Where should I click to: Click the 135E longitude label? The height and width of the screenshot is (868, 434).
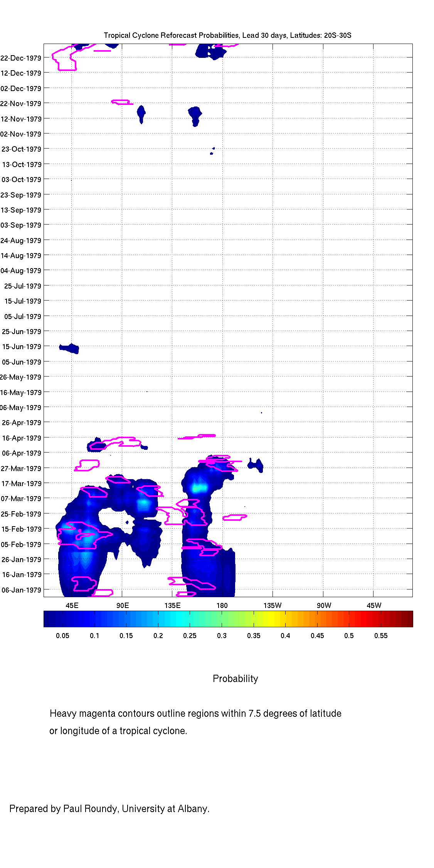pyautogui.click(x=172, y=606)
